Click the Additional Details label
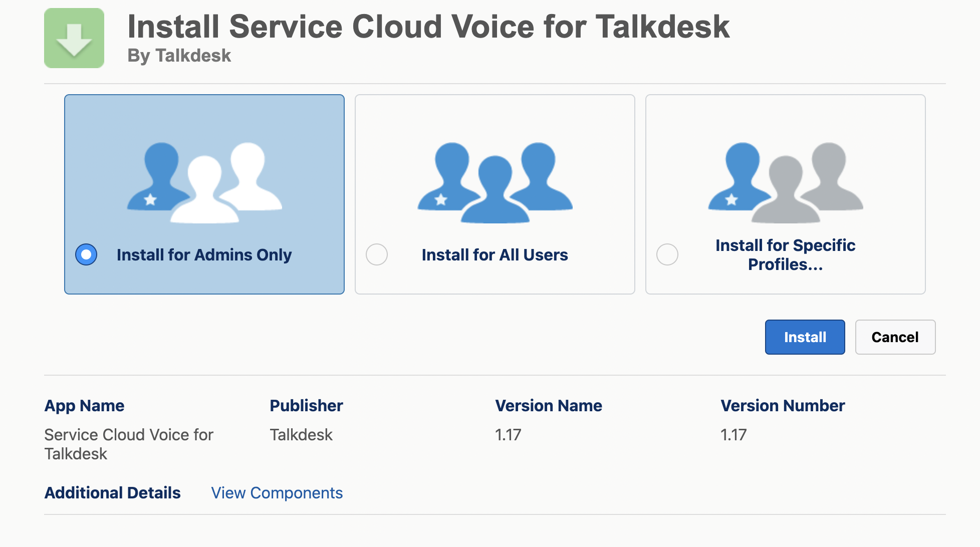The height and width of the screenshot is (547, 980). pyautogui.click(x=112, y=493)
